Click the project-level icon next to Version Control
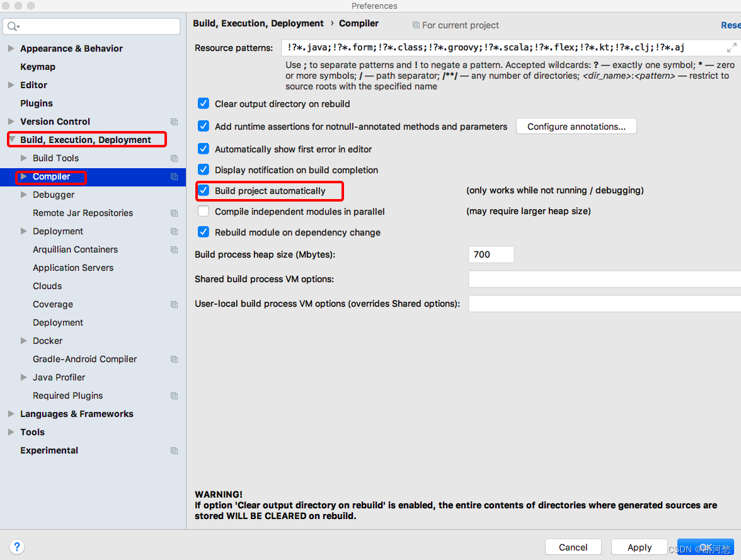The width and height of the screenshot is (741, 560). tap(174, 122)
